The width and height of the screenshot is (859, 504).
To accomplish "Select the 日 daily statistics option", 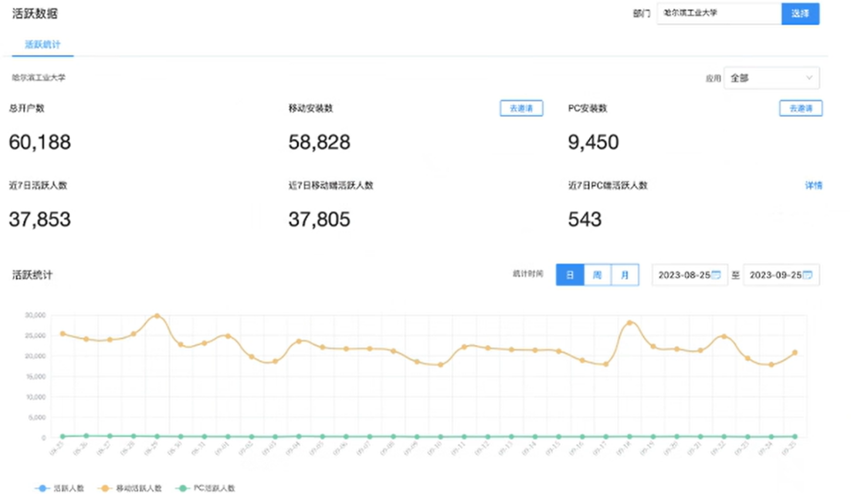I will 570,275.
